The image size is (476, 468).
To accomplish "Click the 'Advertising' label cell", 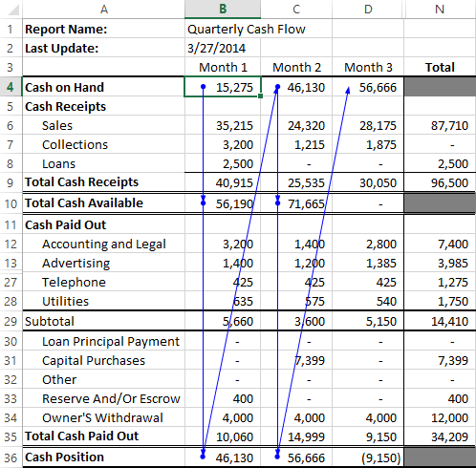I will click(103, 263).
